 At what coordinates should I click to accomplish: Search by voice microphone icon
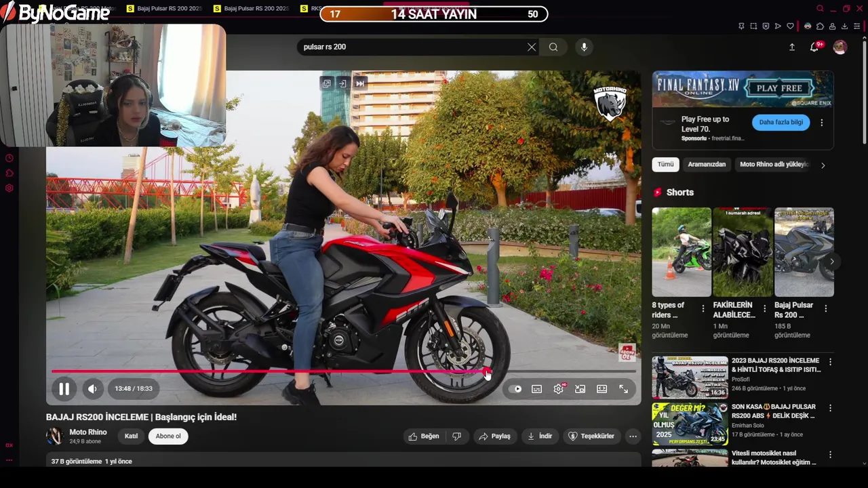tap(584, 47)
